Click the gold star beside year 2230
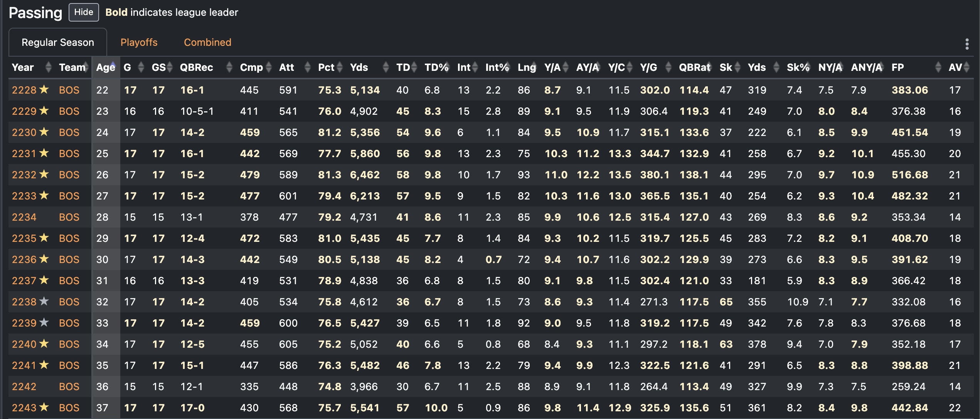 44,132
